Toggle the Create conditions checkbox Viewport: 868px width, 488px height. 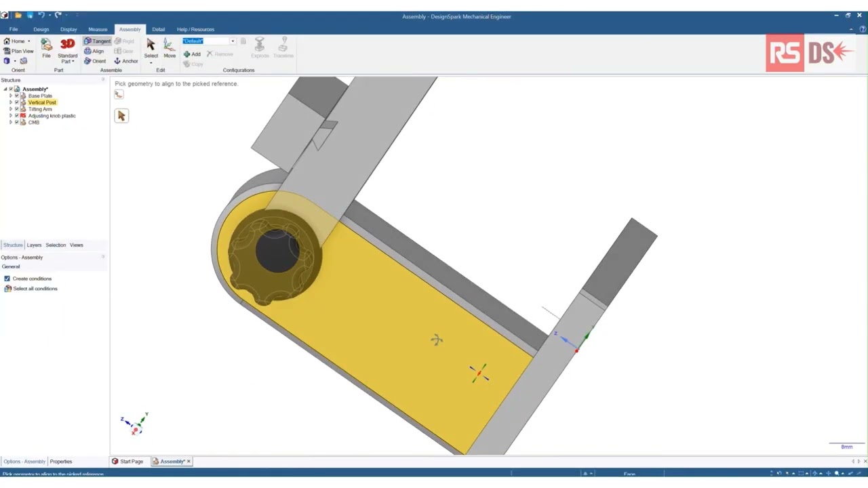coord(7,279)
